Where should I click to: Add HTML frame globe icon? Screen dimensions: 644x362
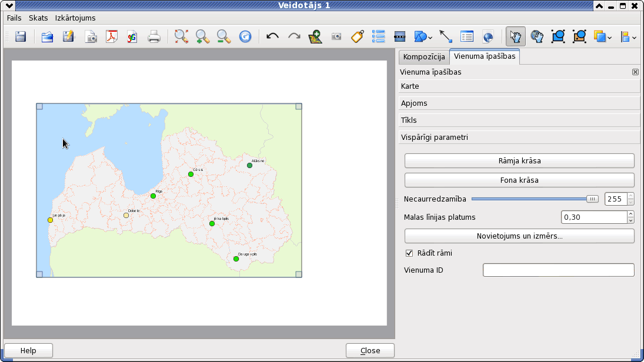tap(488, 36)
